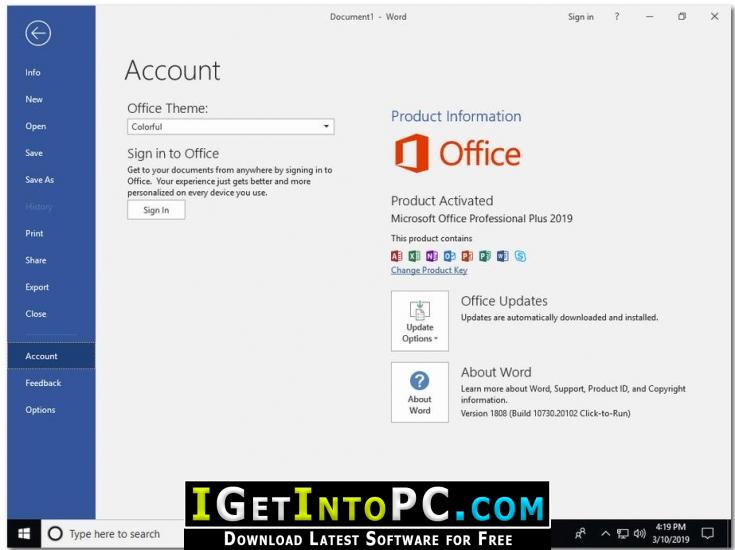Open the About Word button
The width and height of the screenshot is (735, 550).
420,392
